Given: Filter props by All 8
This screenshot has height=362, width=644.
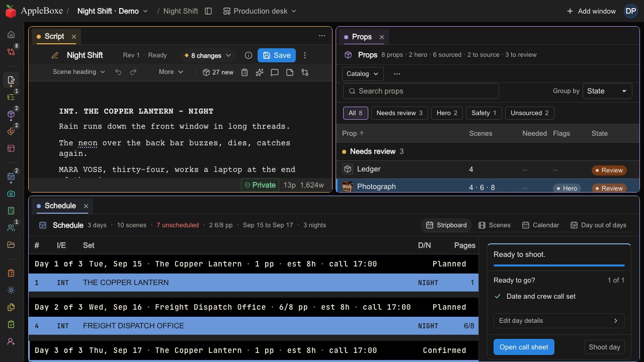Looking at the screenshot, I should point(356,113).
